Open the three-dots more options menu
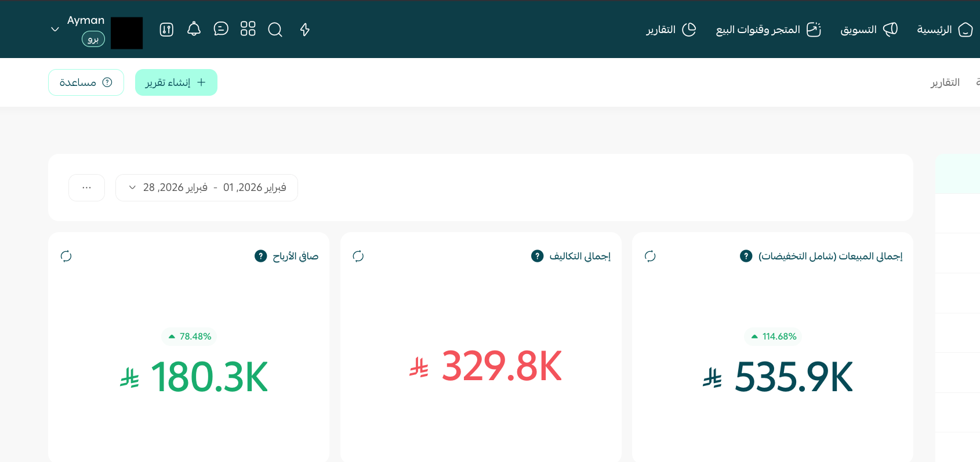The width and height of the screenshot is (980, 462). tap(86, 187)
